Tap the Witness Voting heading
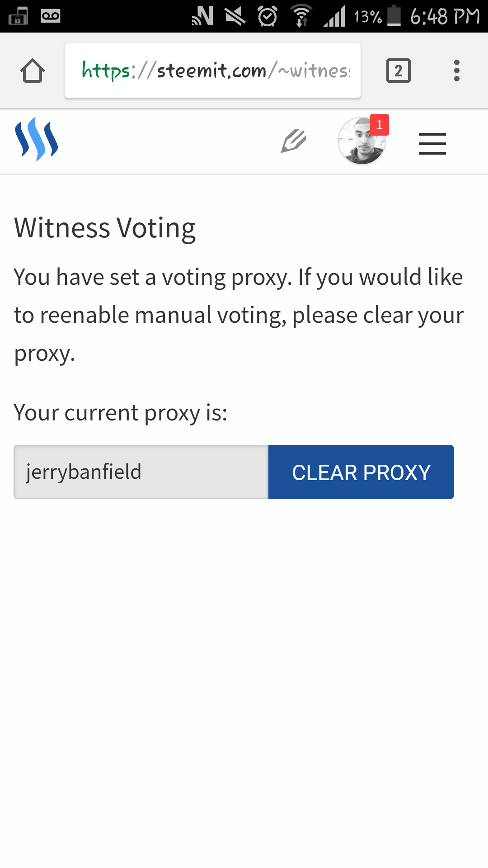 coord(105,228)
